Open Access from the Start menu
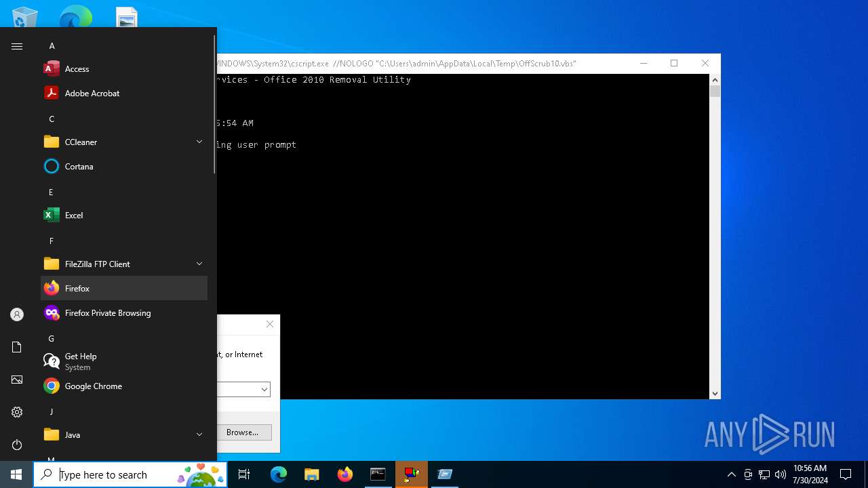Image resolution: width=868 pixels, height=488 pixels. (x=124, y=68)
